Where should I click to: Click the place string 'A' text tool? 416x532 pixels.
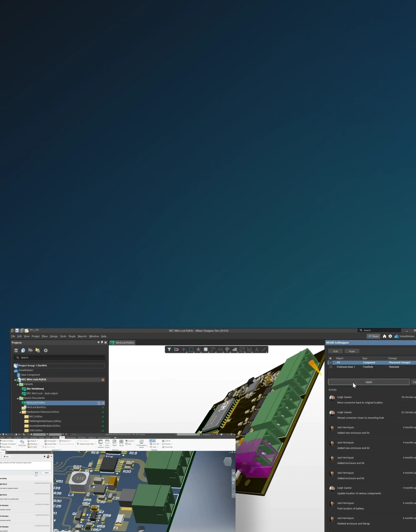pyautogui.click(x=256, y=349)
